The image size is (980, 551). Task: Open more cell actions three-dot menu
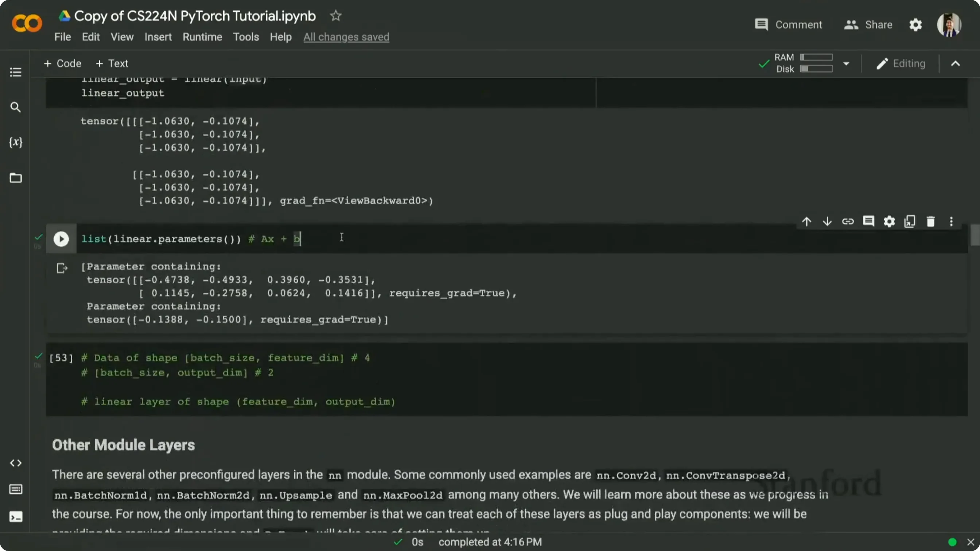pyautogui.click(x=951, y=221)
